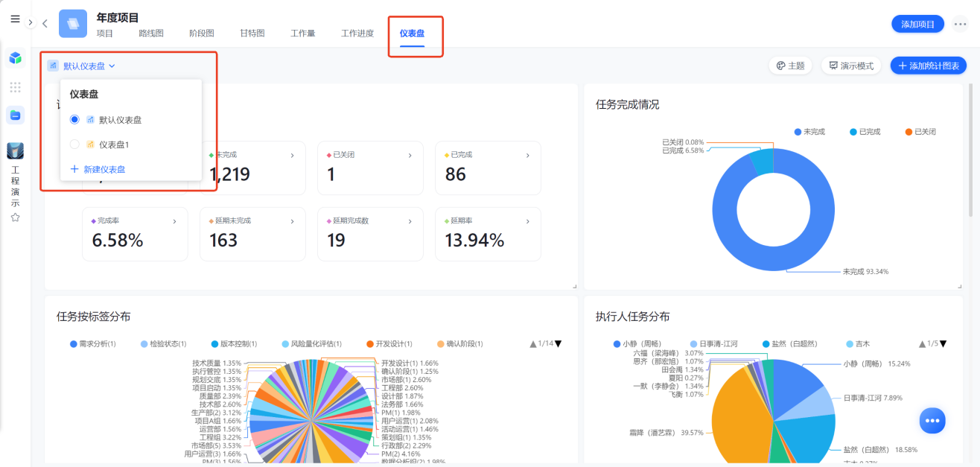Screen dimensions: 980x467
Task: Open the 延期率 card arrow
Action: click(527, 221)
